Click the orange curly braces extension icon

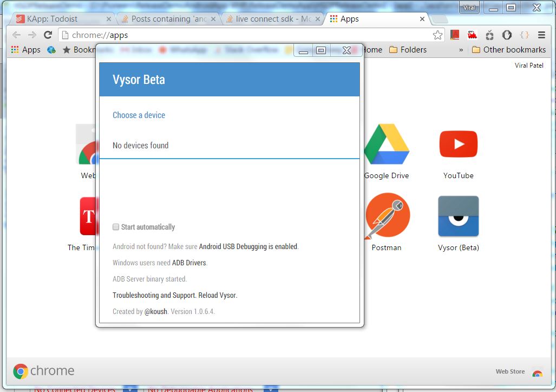click(x=525, y=35)
